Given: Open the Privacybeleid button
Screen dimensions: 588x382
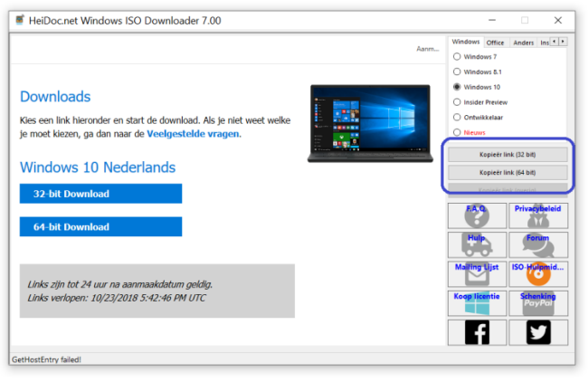Looking at the screenshot, I should tap(538, 215).
